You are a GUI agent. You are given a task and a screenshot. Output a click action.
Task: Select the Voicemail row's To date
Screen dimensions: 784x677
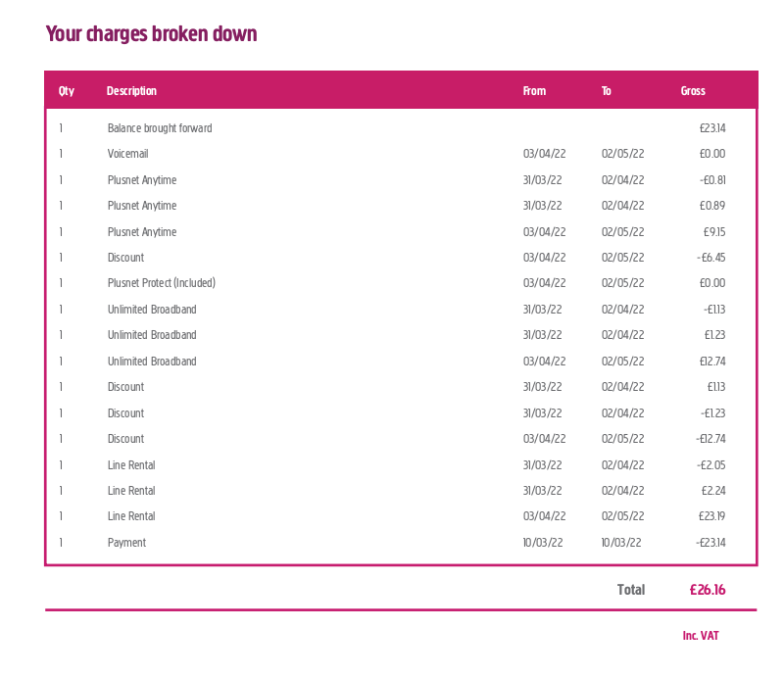coord(623,154)
